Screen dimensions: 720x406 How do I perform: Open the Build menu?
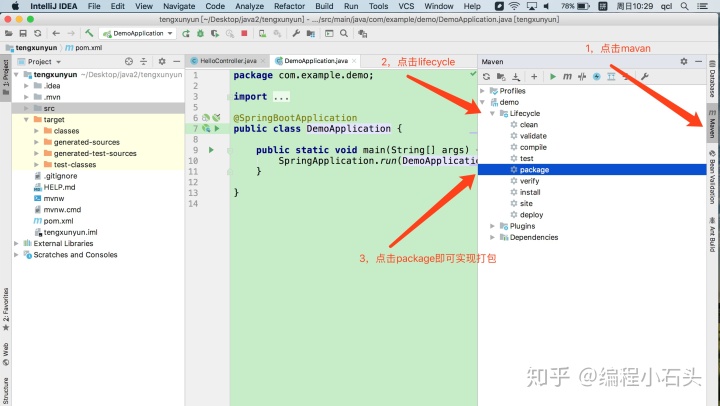click(x=324, y=6)
